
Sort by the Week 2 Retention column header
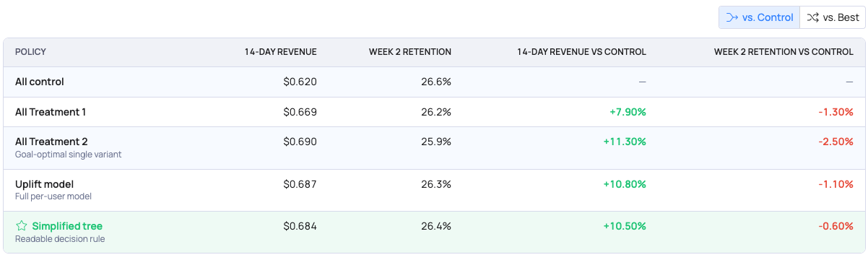pyautogui.click(x=410, y=52)
